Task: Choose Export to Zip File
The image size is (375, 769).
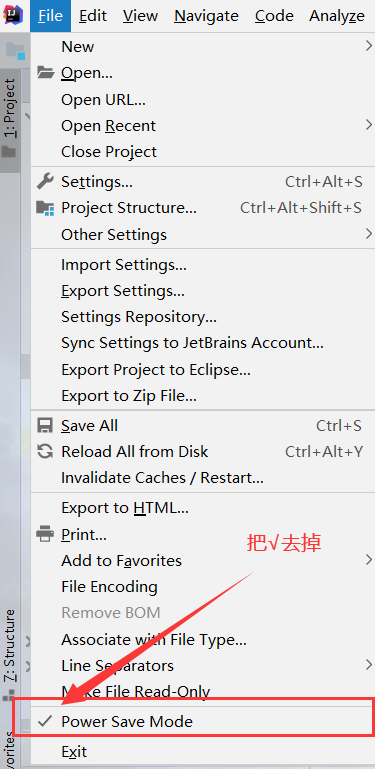Action: tap(129, 395)
